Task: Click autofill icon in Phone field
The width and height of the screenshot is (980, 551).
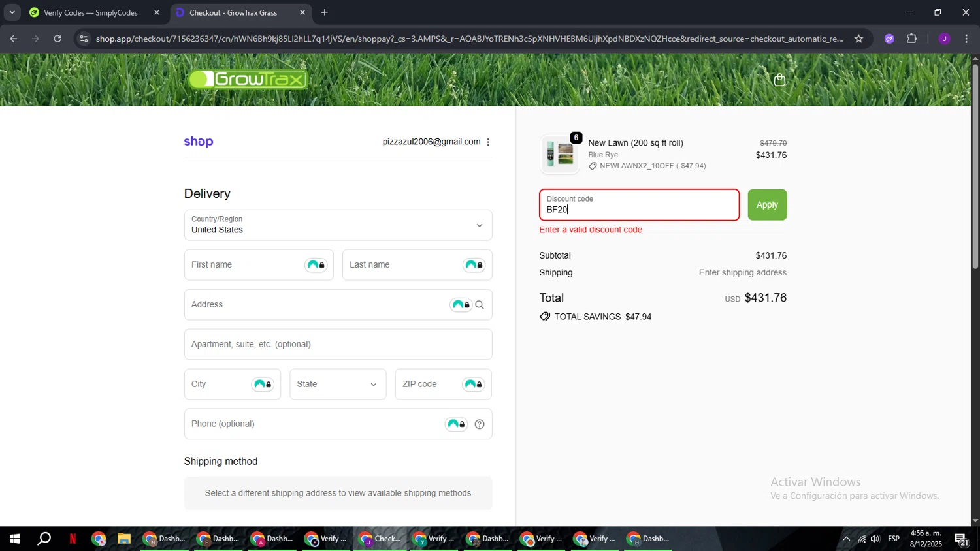Action: coord(456,424)
